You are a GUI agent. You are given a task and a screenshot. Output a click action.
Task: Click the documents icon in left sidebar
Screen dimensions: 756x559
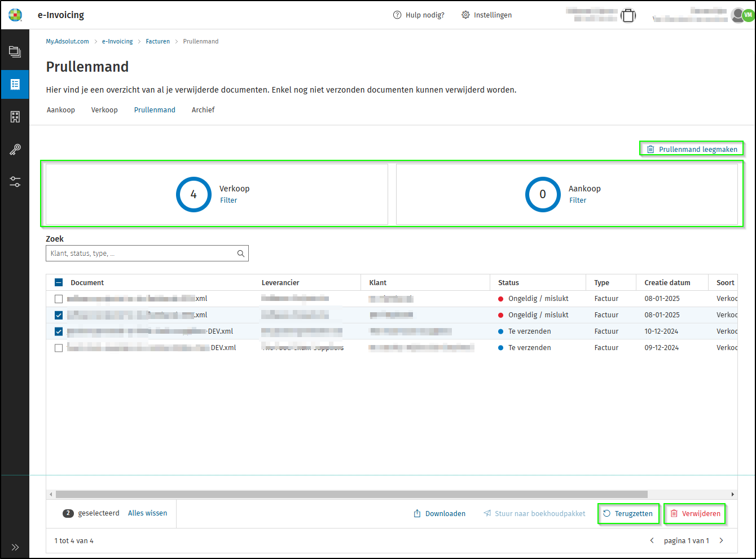click(x=15, y=52)
